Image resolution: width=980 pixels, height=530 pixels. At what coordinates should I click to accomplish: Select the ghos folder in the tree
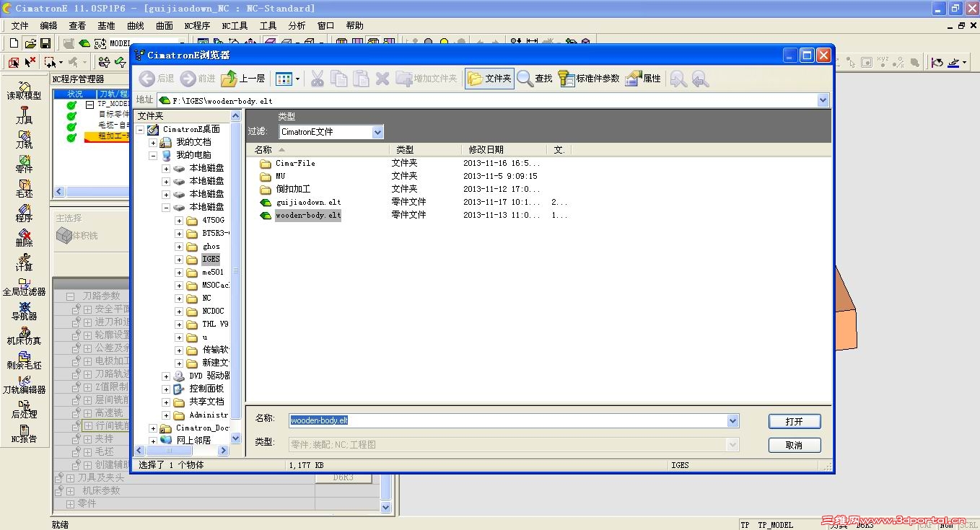pyautogui.click(x=211, y=247)
